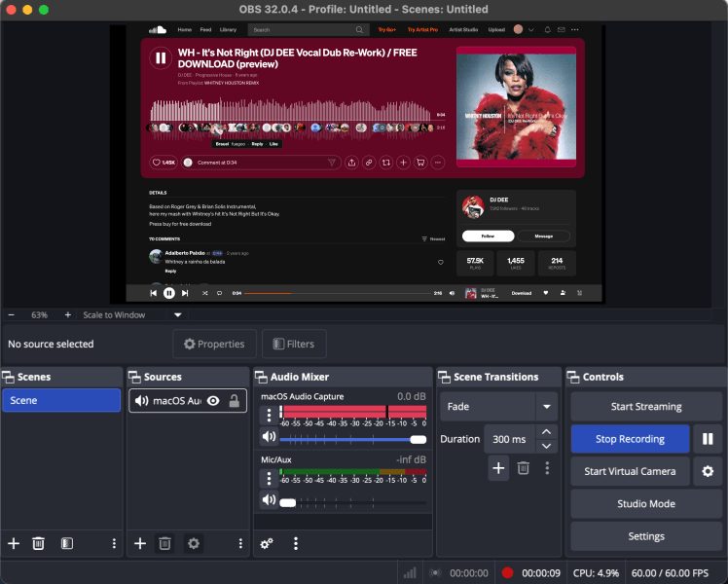Screen dimensions: 728x584
Task: Toggle Studio Mode on
Action: [646, 503]
